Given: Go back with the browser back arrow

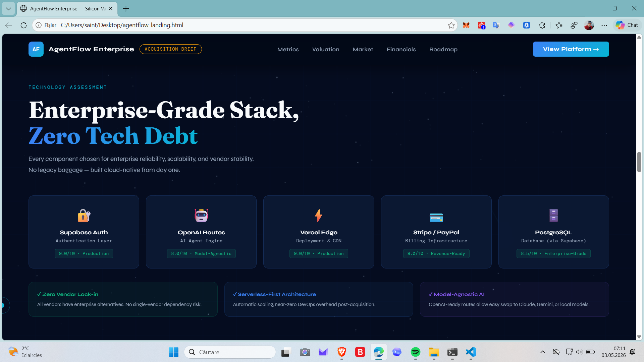Looking at the screenshot, I should tap(9, 25).
